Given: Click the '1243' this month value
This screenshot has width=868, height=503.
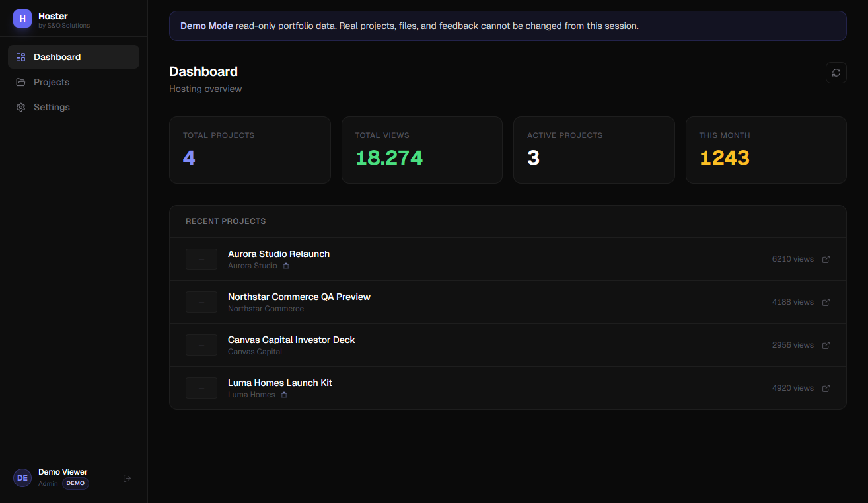Looking at the screenshot, I should (x=725, y=158).
